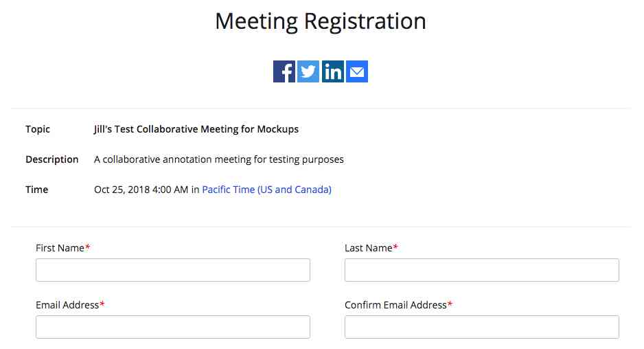
Task: Click the LinkedIn share icon
Action: pyautogui.click(x=333, y=71)
